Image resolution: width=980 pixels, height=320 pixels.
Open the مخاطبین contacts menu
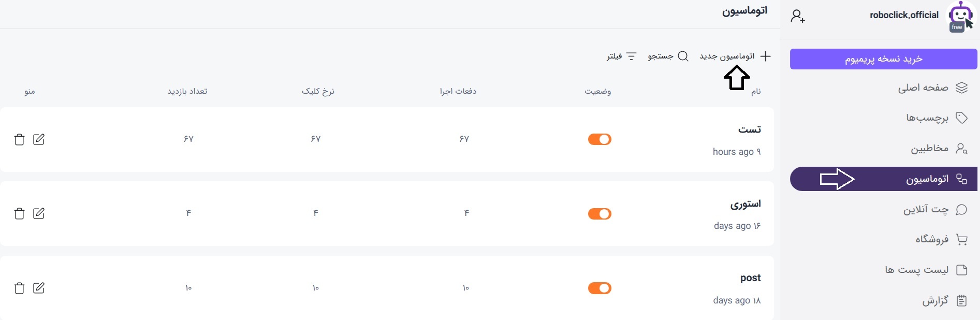pyautogui.click(x=938, y=149)
